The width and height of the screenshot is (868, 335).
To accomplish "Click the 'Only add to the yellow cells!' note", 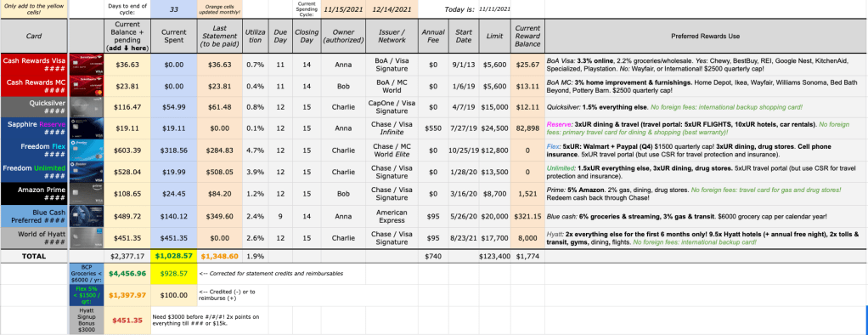I will click(x=33, y=9).
